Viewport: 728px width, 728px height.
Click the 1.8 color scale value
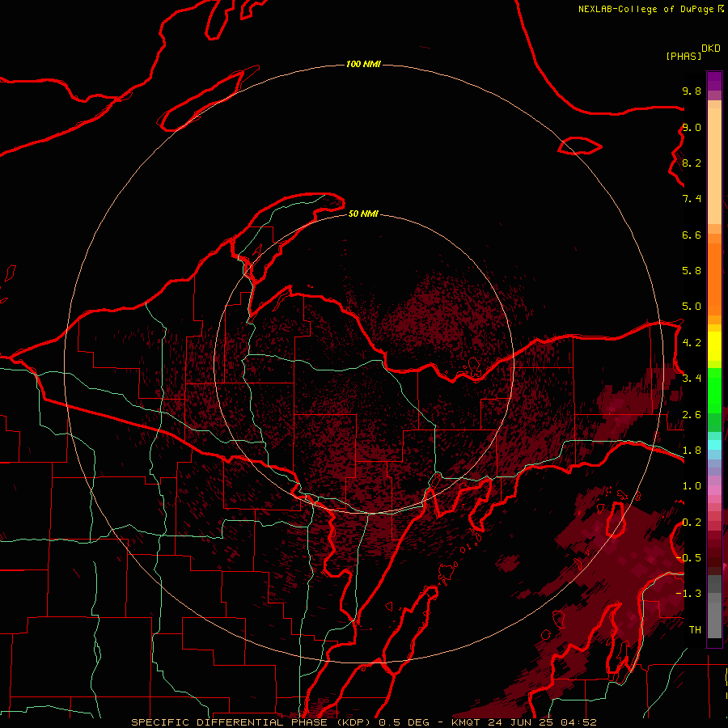tap(692, 451)
